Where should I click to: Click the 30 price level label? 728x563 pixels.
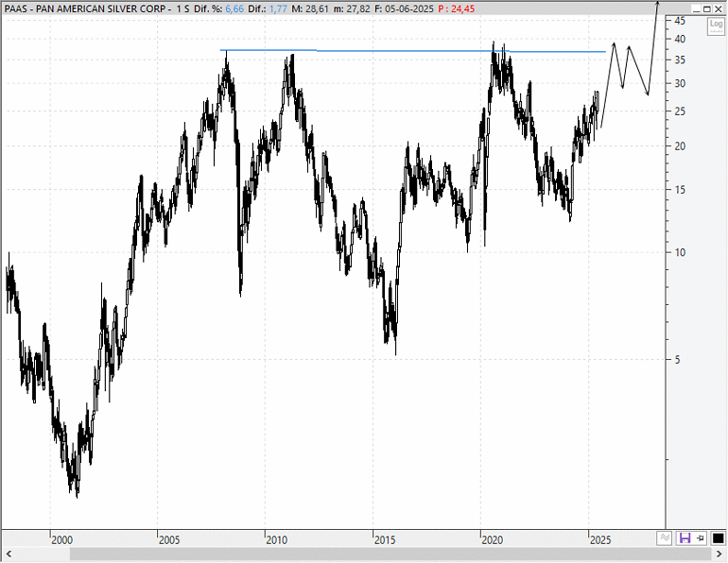click(x=680, y=84)
